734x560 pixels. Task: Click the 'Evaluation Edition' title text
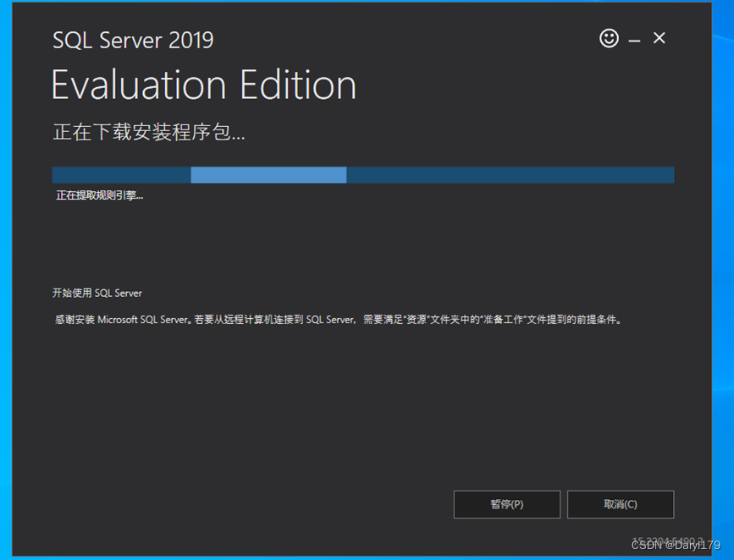pos(204,85)
